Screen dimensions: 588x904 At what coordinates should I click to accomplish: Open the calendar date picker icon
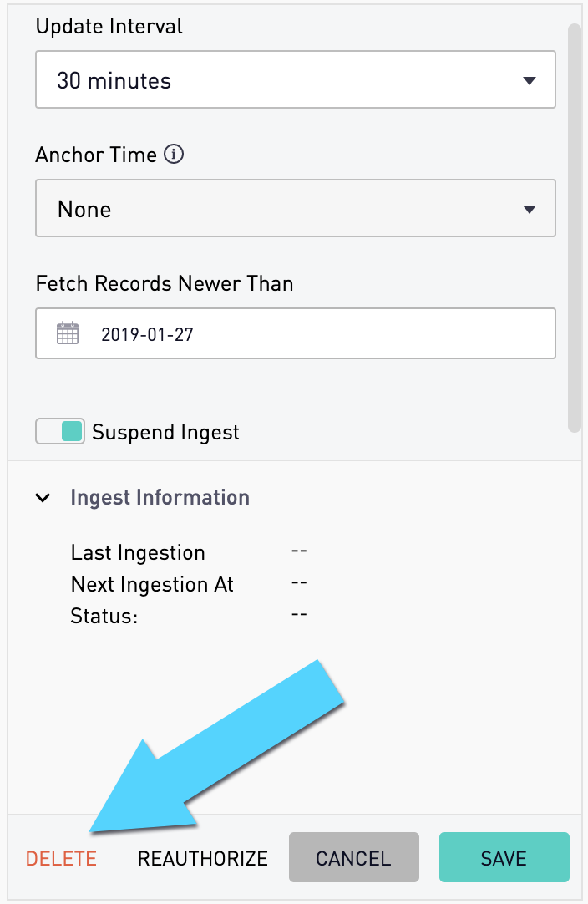coord(68,333)
